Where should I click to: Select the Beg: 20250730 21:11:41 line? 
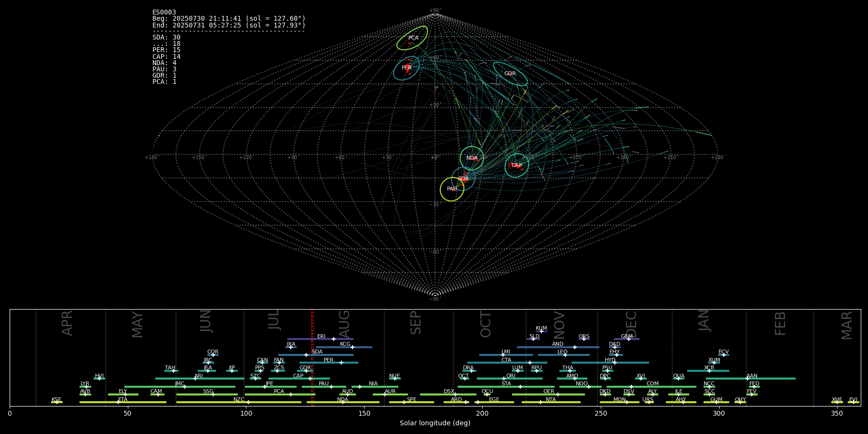click(229, 19)
